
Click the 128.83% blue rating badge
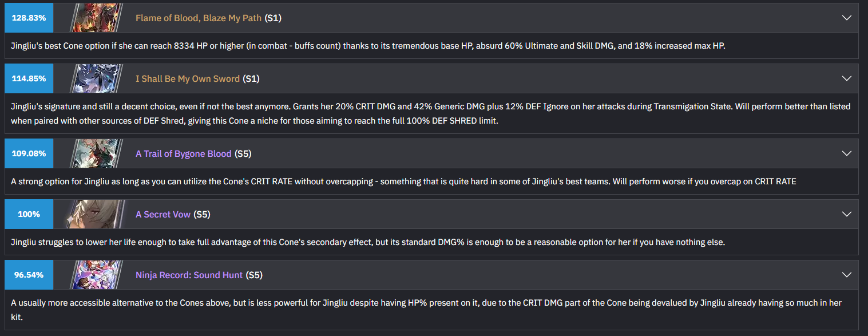(29, 18)
